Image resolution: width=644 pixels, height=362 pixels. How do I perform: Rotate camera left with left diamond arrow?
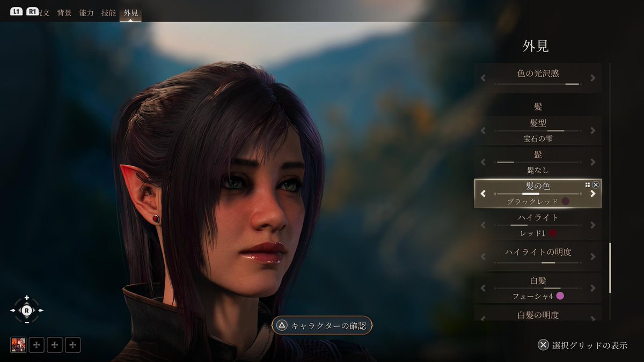(x=13, y=311)
